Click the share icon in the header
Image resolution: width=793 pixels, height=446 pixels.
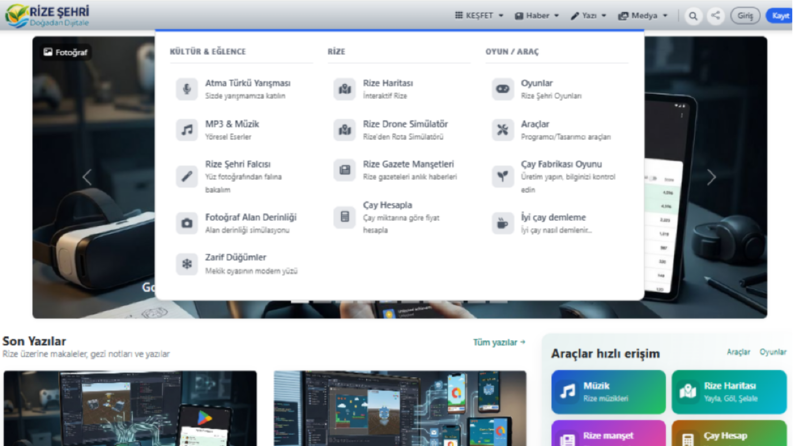715,16
